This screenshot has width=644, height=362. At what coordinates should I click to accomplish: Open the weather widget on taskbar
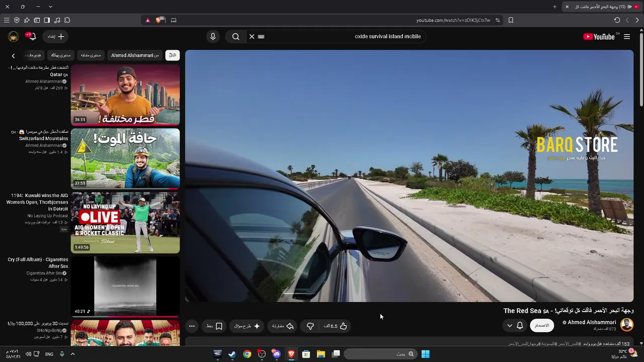click(x=624, y=354)
